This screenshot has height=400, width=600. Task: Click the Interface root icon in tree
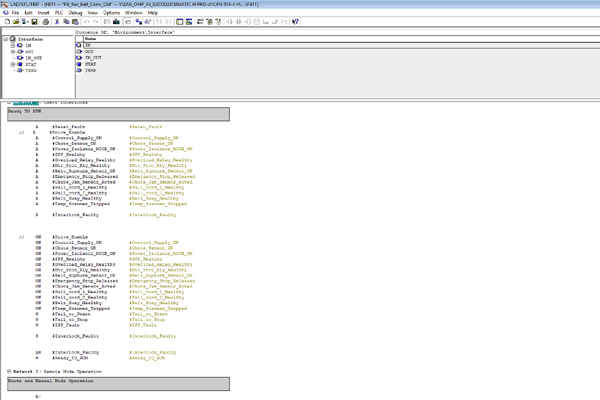pos(13,39)
